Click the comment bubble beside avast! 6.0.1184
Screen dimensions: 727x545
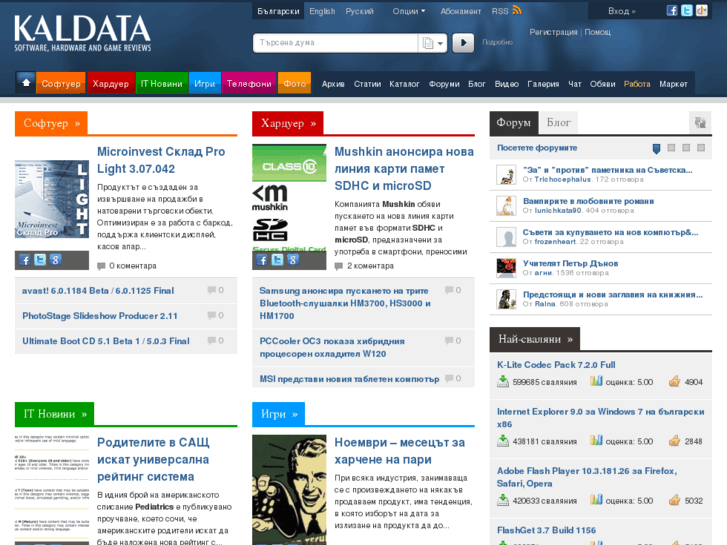pyautogui.click(x=211, y=290)
